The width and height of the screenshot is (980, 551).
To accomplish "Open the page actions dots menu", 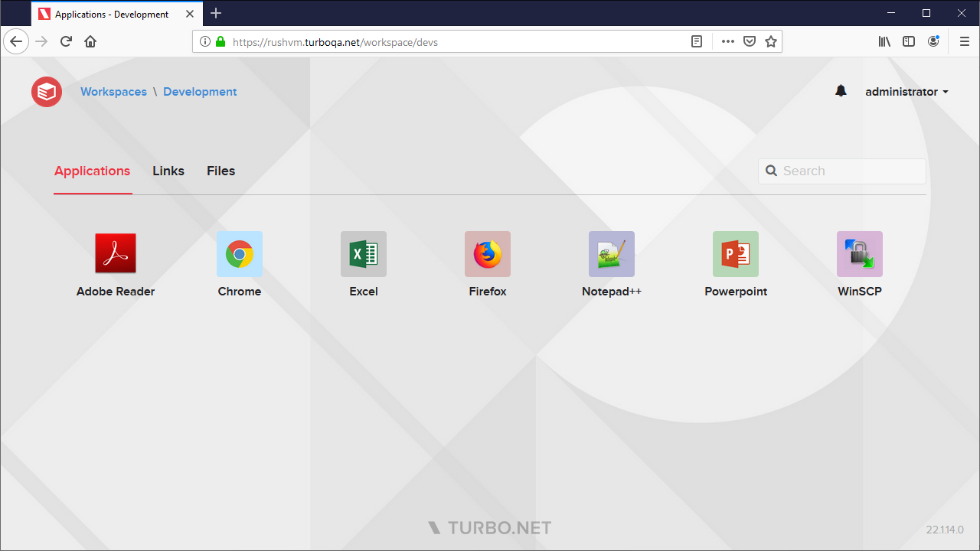I will tap(727, 41).
